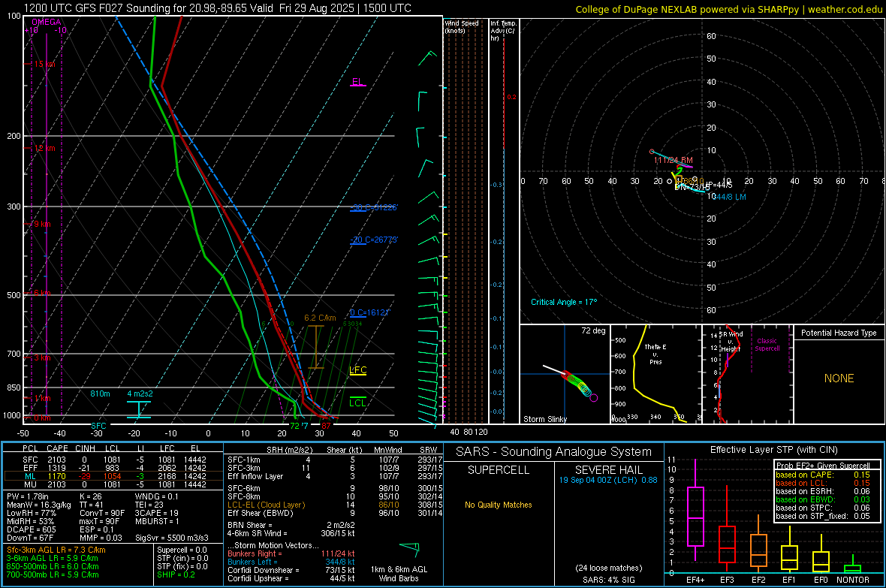Click the 0 C=16127' freezing level label
The width and height of the screenshot is (886, 588).
[x=369, y=312]
